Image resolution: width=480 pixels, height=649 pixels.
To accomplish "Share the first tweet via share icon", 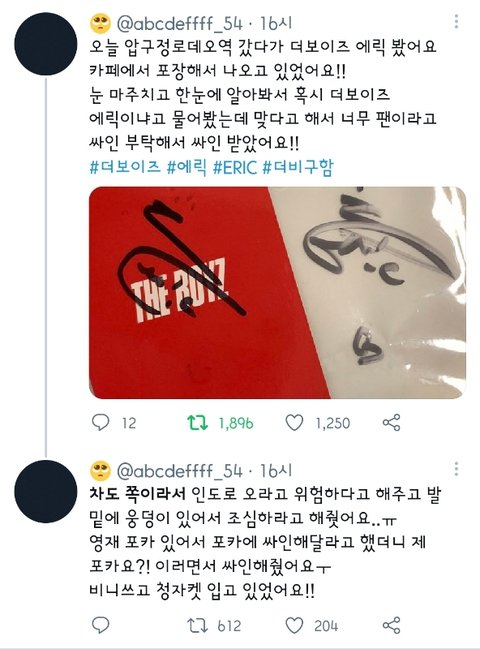I will click(391, 423).
